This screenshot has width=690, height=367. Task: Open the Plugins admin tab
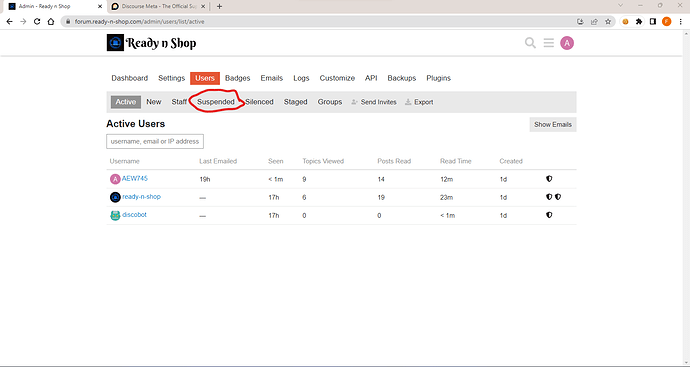click(x=438, y=78)
